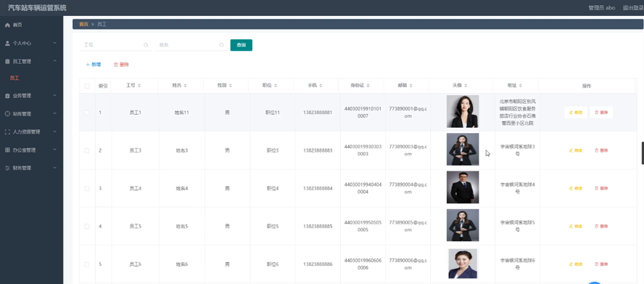644x284 pixels.
Task: Focus the 姓名 search input field
Action: 191,45
